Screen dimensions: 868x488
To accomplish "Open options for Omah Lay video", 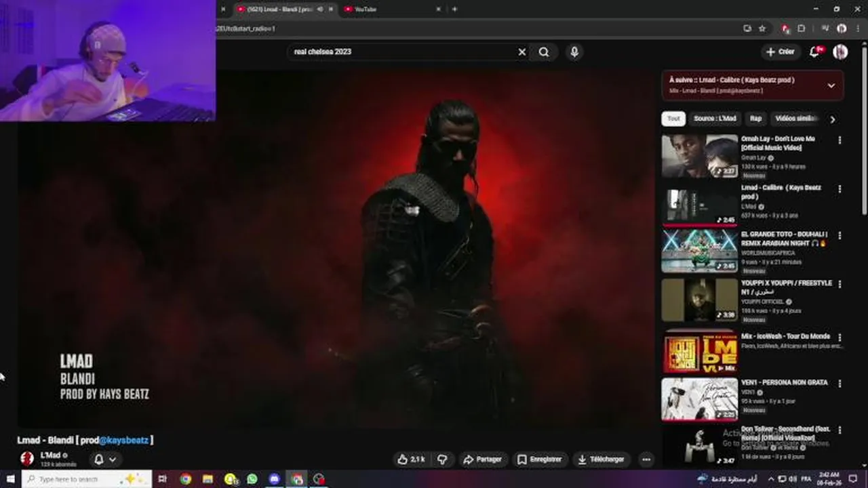I will point(840,140).
